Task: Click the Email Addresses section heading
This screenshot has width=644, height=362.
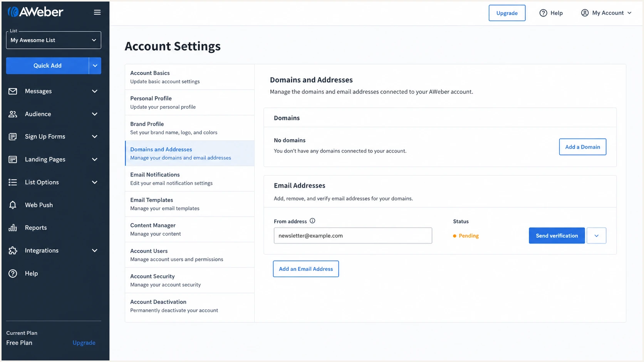Action: pyautogui.click(x=300, y=185)
